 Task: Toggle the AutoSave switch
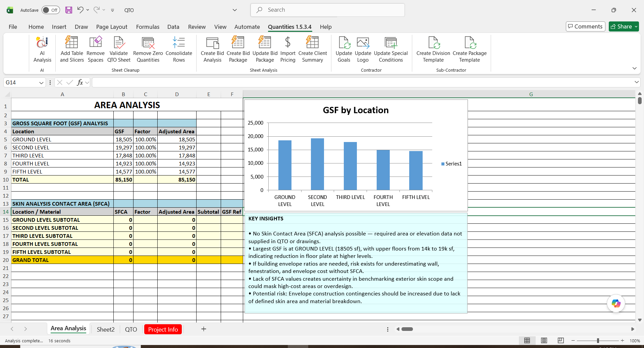click(51, 10)
